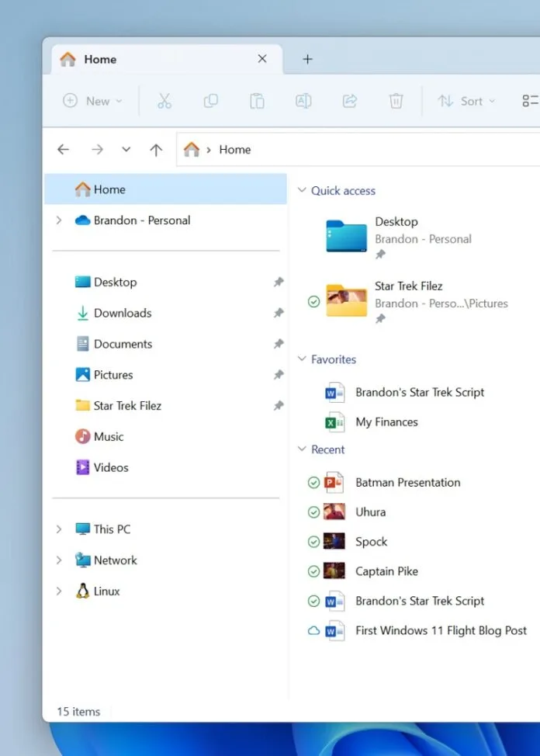The width and height of the screenshot is (540, 756).
Task: Add a new tab with plus button
Action: point(307,59)
